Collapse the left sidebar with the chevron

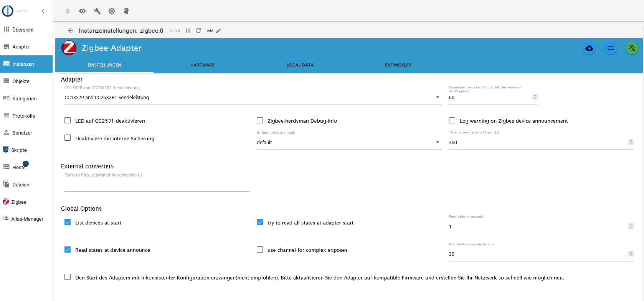tap(43, 11)
